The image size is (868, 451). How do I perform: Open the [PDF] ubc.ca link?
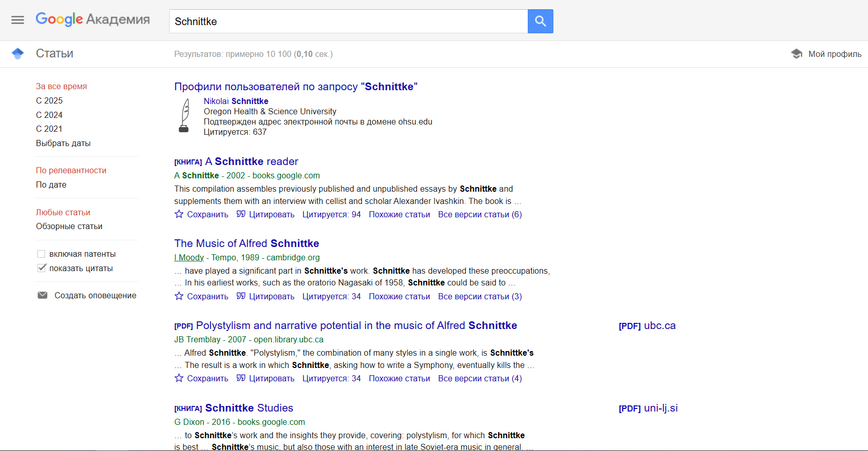coord(647,325)
